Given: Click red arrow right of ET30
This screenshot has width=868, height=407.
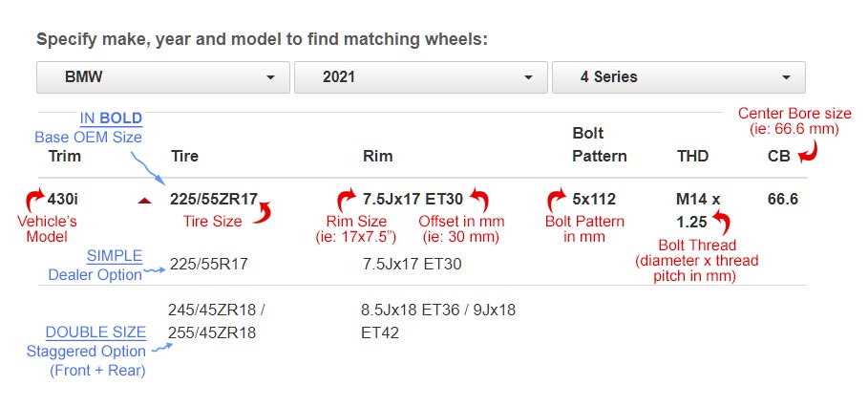Looking at the screenshot, I should coord(478,201).
